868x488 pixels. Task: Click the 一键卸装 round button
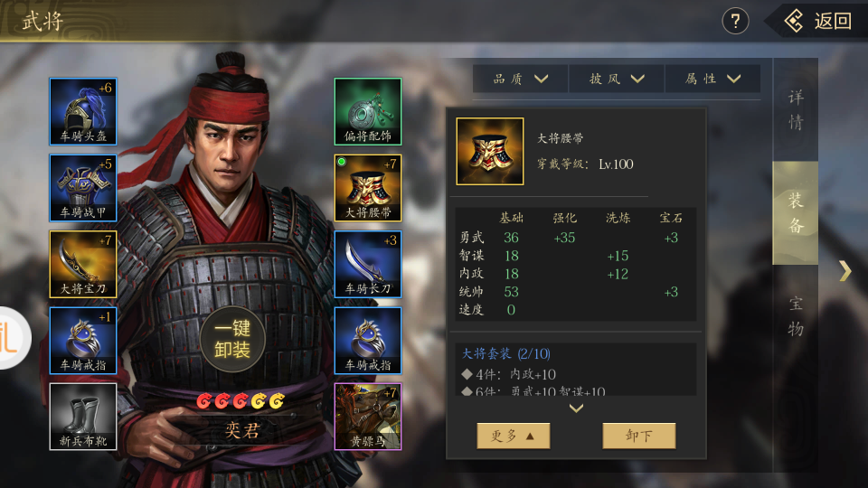[x=232, y=339]
